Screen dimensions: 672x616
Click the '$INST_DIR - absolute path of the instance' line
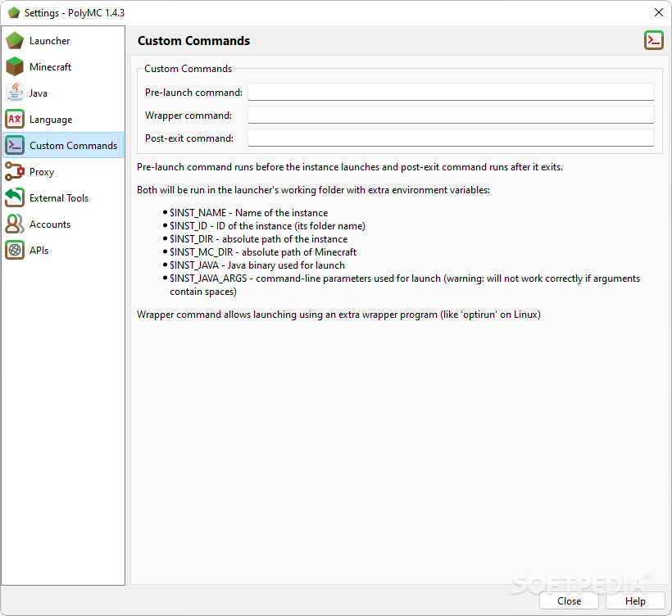coord(258,239)
